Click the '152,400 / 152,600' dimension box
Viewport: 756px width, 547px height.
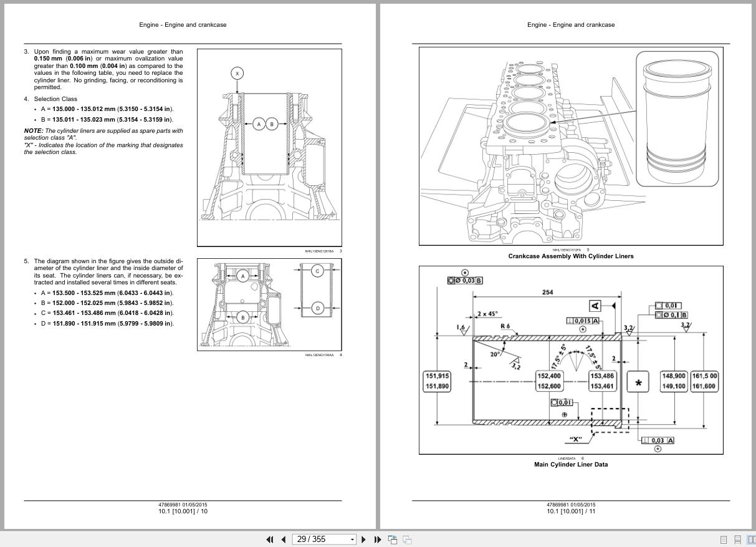point(550,381)
